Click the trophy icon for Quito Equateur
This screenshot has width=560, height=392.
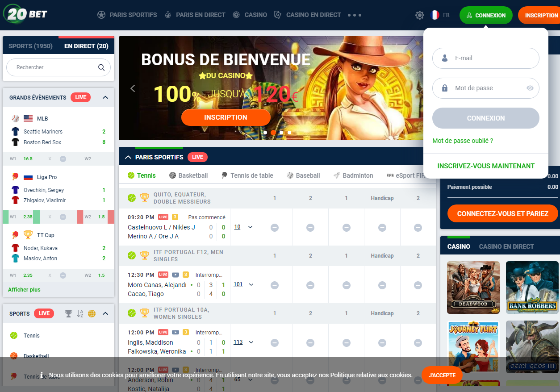point(145,197)
